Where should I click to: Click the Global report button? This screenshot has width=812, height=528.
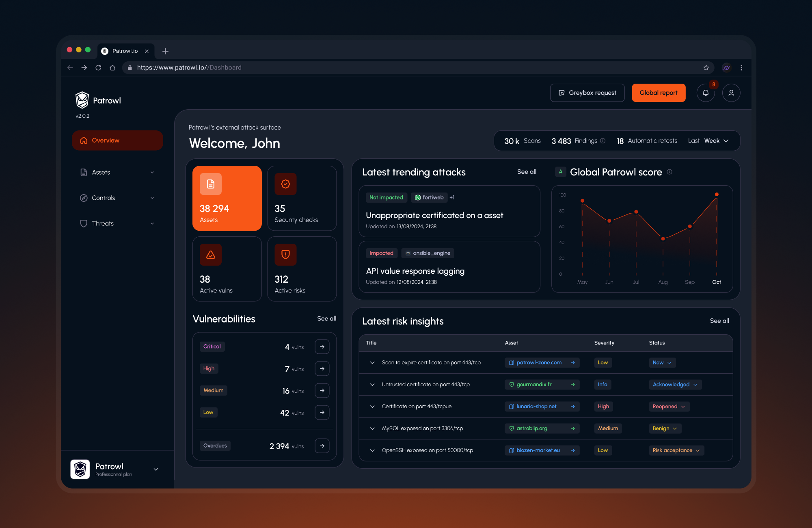pyautogui.click(x=659, y=93)
